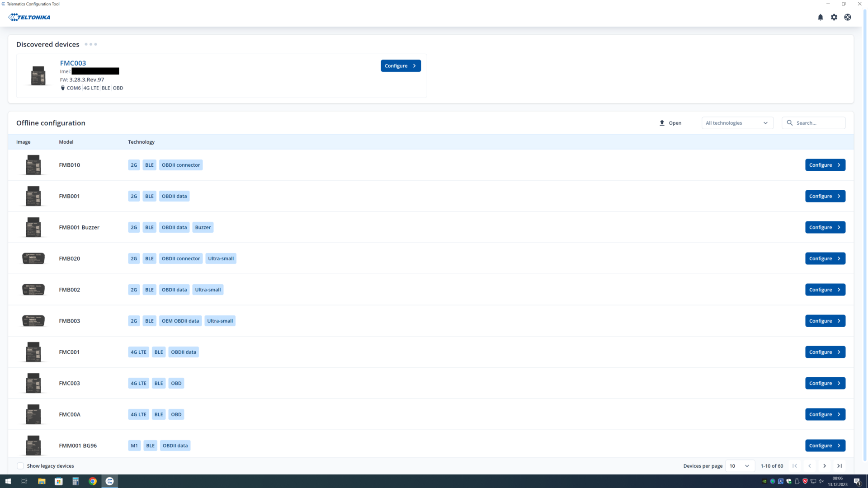Open the All technologies filter dropdown
Image resolution: width=868 pixels, height=488 pixels.
coord(737,123)
